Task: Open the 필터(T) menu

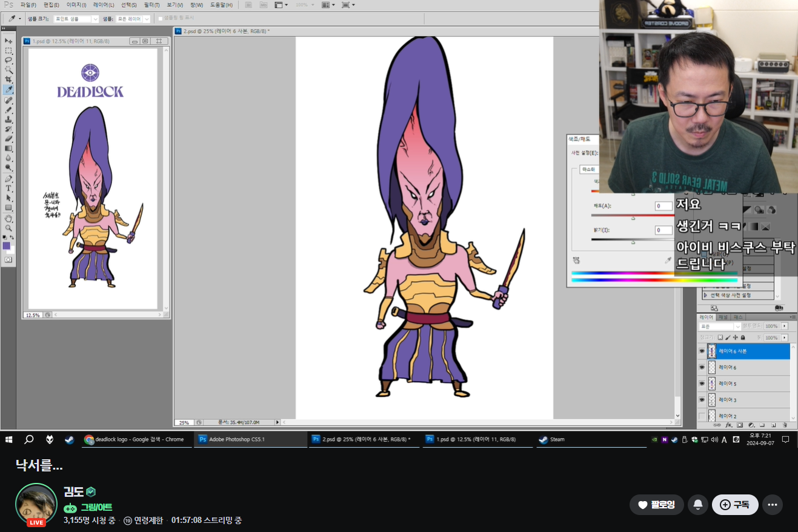Action: (x=151, y=5)
